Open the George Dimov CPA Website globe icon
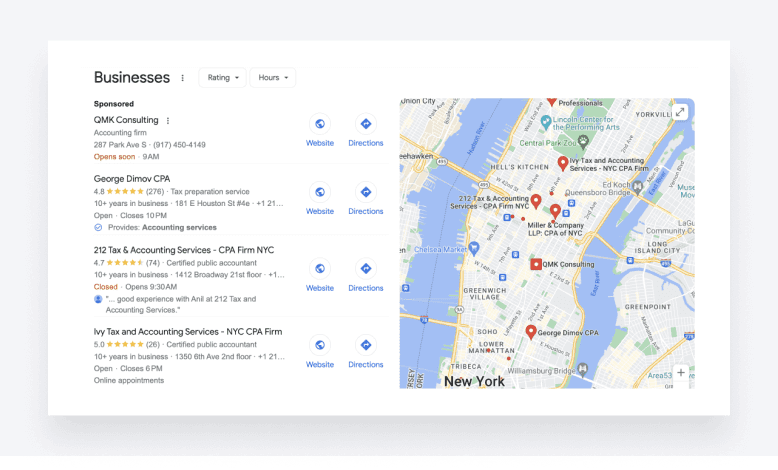Viewport: 778px width, 470px height. (x=320, y=192)
